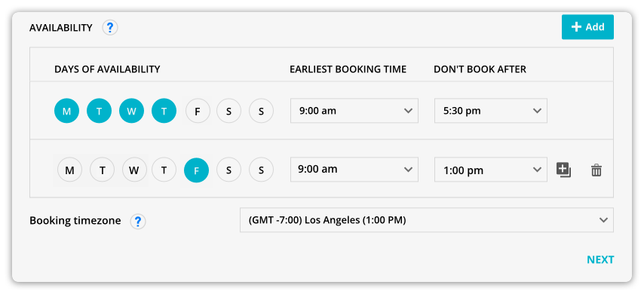
Task: Open the 5:30 pm don't book after dropdown
Action: (x=490, y=111)
